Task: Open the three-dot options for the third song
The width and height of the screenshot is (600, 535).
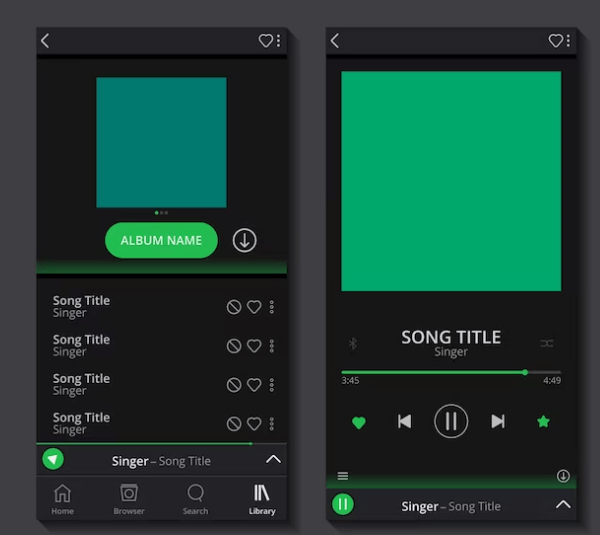Action: point(271,385)
